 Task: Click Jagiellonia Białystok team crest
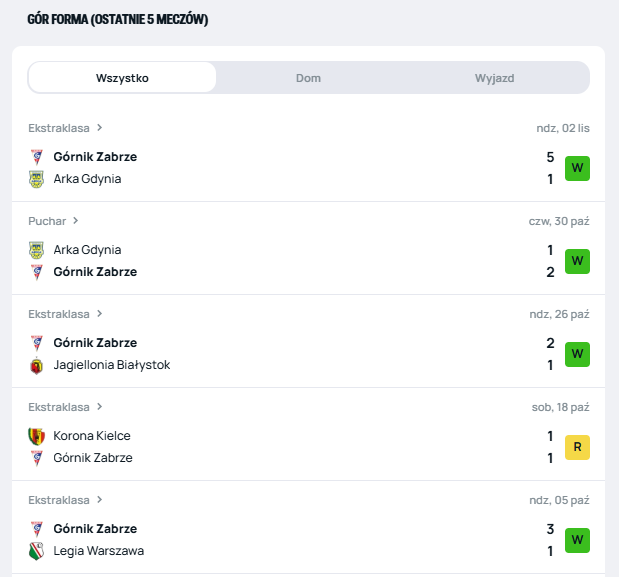point(36,365)
